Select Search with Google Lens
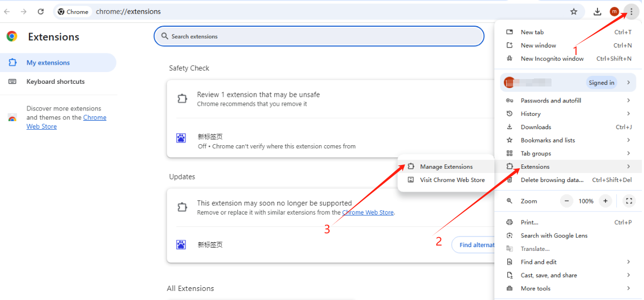644x300 pixels. tap(569, 235)
